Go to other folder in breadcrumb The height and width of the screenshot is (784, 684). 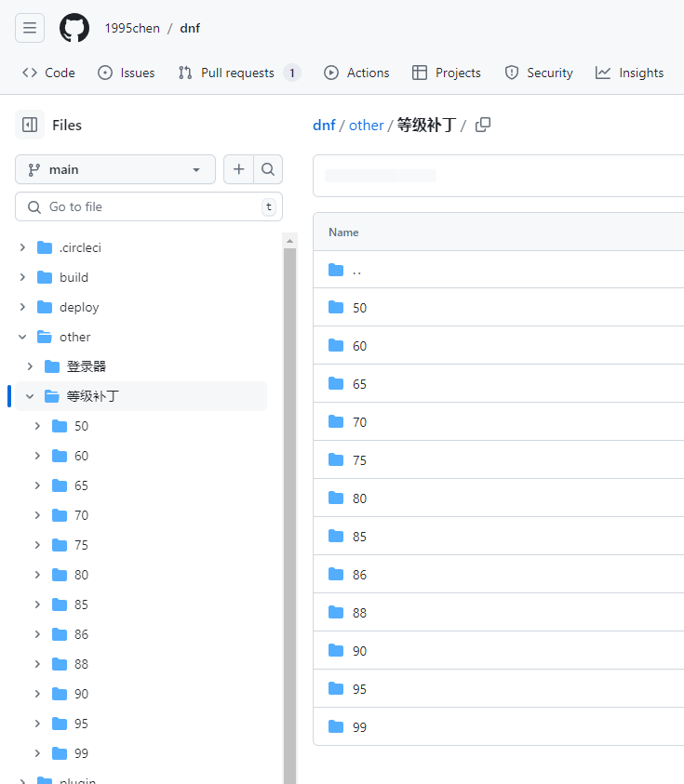click(x=367, y=125)
